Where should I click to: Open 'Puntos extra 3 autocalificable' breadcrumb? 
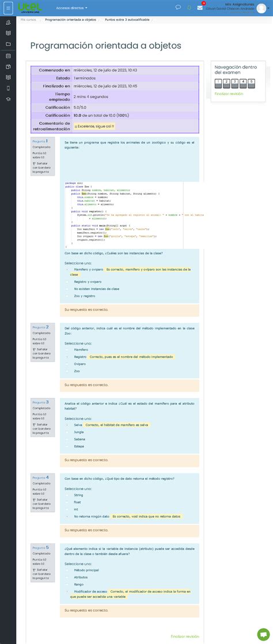coord(127,20)
